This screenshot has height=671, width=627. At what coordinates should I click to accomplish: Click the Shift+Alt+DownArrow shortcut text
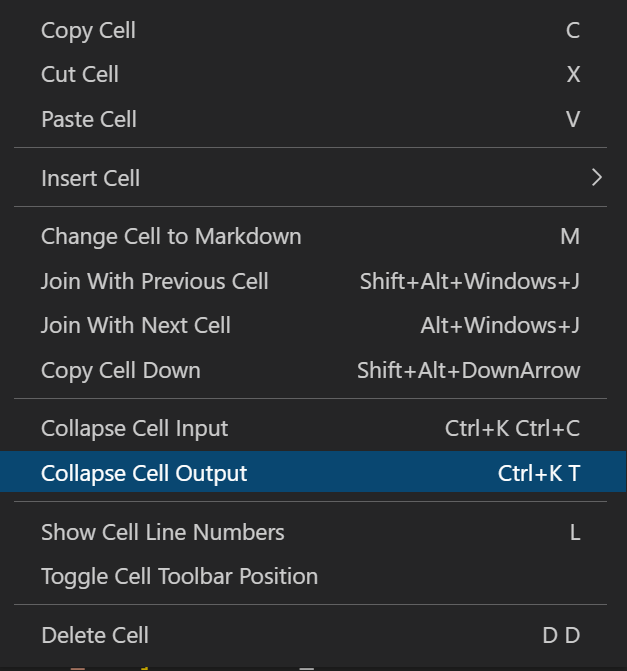point(469,371)
